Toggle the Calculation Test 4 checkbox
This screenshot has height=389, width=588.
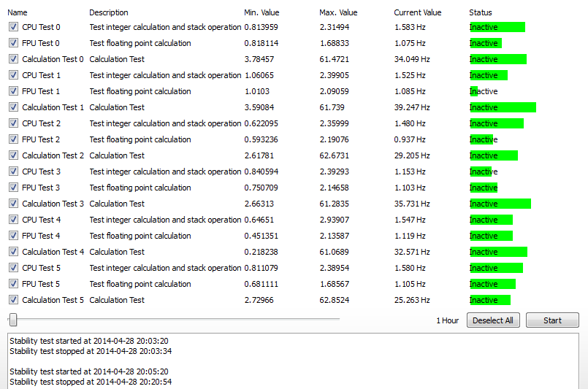pyautogui.click(x=13, y=252)
